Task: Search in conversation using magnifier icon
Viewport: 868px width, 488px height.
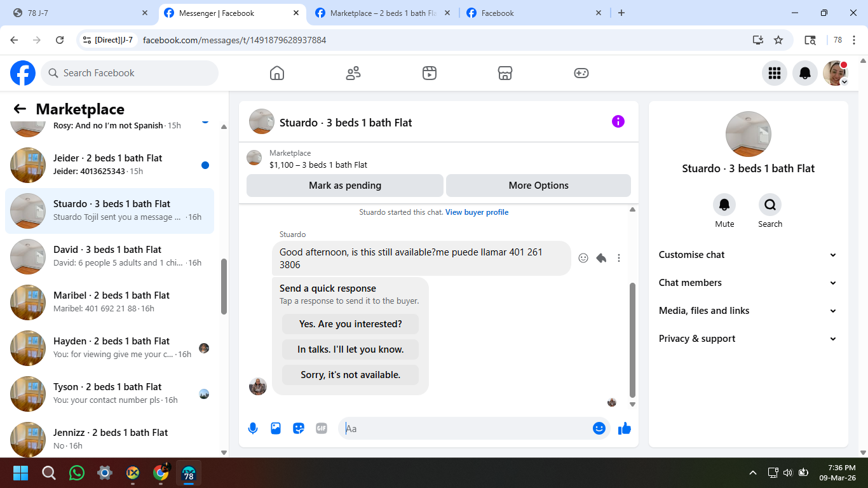Action: pyautogui.click(x=770, y=205)
